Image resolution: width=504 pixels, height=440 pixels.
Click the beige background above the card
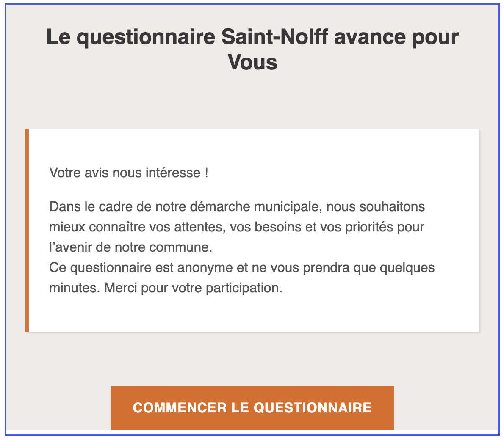point(252,102)
